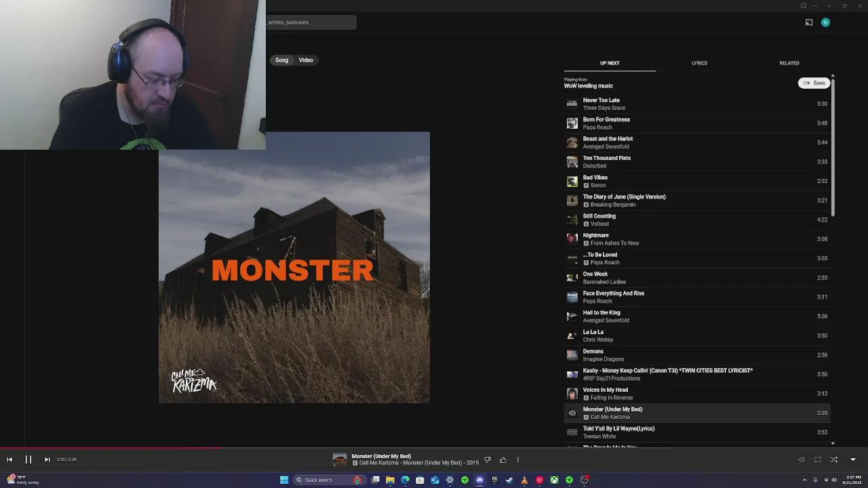This screenshot has width=868, height=488.
Task: Open File Explorer from the taskbar
Action: click(x=390, y=480)
